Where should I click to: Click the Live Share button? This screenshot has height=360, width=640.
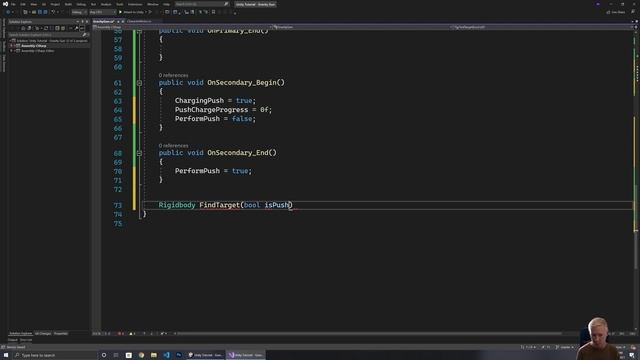(616, 12)
